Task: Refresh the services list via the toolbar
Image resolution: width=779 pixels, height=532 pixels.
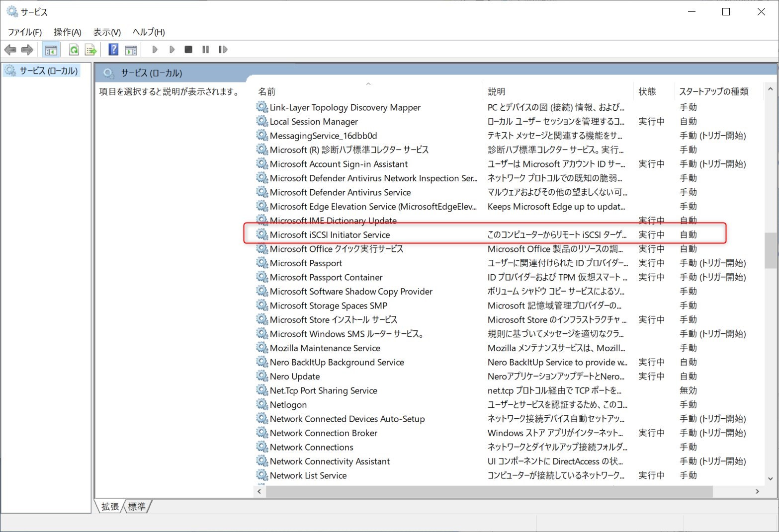Action: (74, 50)
